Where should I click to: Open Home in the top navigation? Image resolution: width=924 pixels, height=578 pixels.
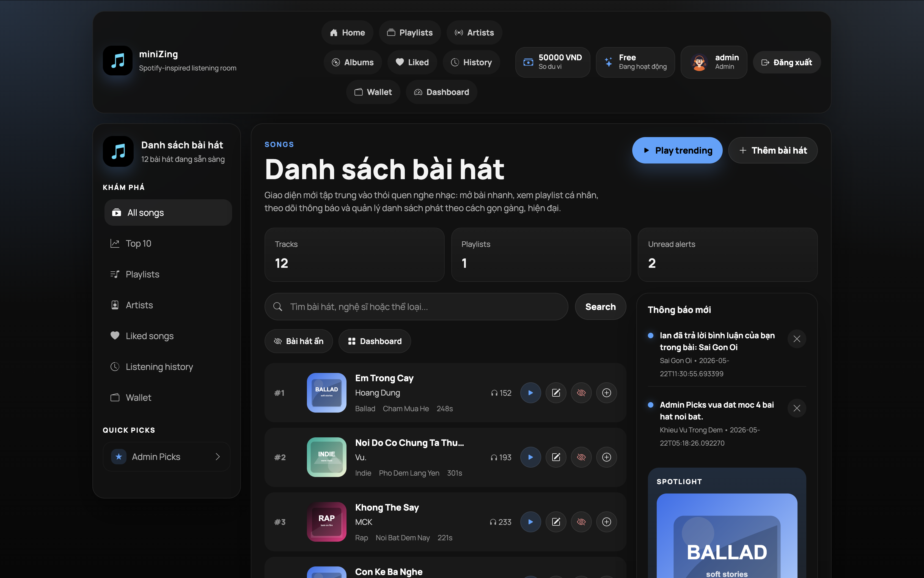click(x=347, y=32)
